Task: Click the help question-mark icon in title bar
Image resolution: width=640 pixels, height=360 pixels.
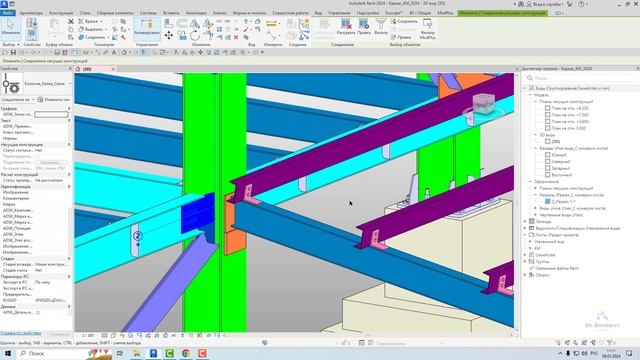Action: [581, 4]
